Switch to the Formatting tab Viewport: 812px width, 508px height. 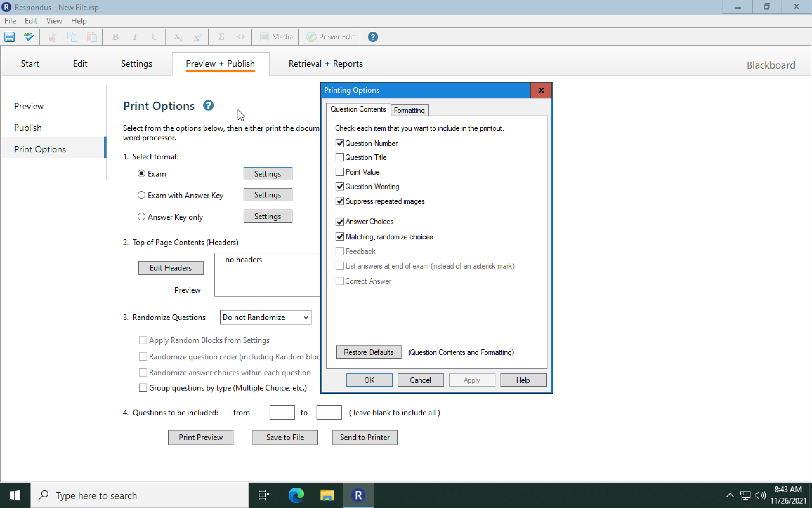(x=409, y=110)
